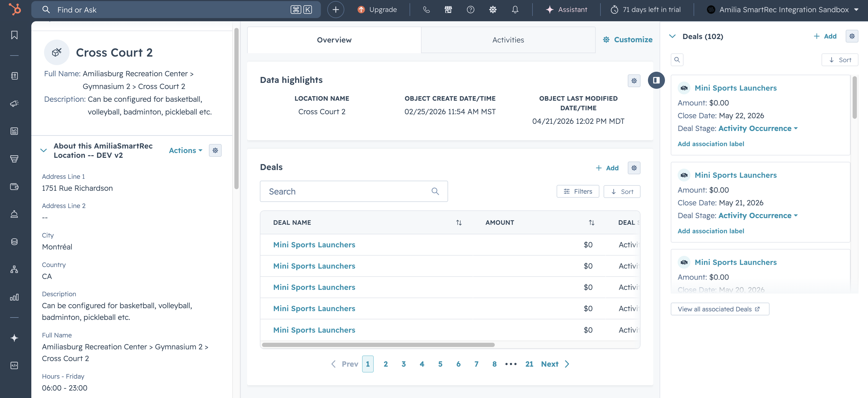Image resolution: width=868 pixels, height=398 pixels.
Task: Click Next page in deals pagination
Action: pos(555,364)
